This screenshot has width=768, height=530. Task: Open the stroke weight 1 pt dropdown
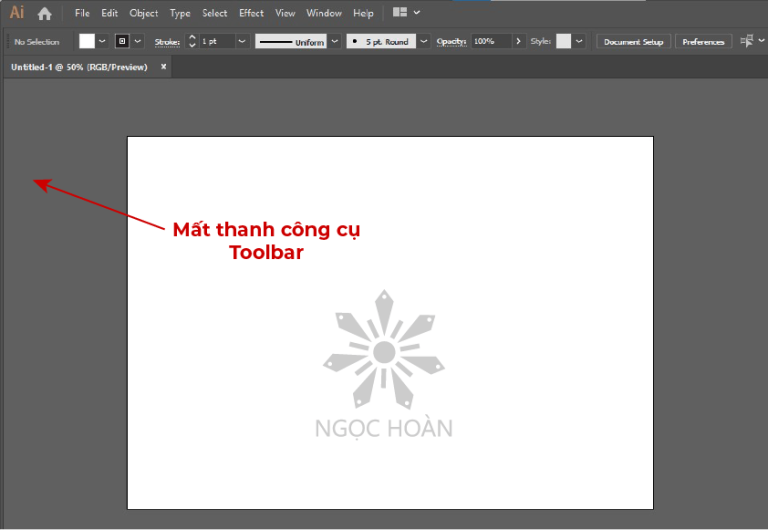click(x=242, y=41)
